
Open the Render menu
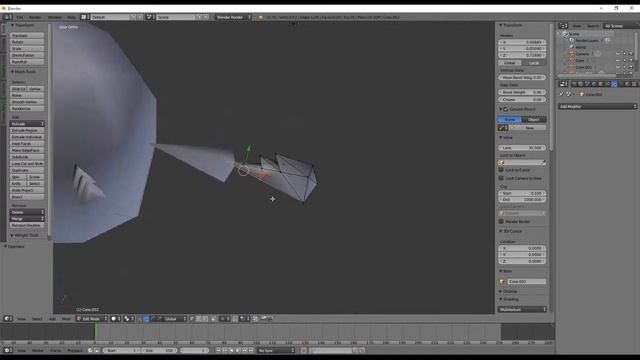click(35, 17)
